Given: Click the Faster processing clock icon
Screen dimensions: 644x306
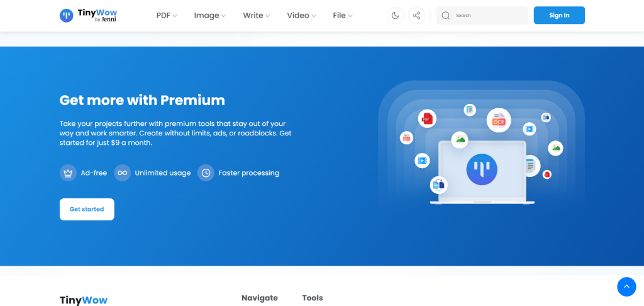Looking at the screenshot, I should [x=206, y=173].
